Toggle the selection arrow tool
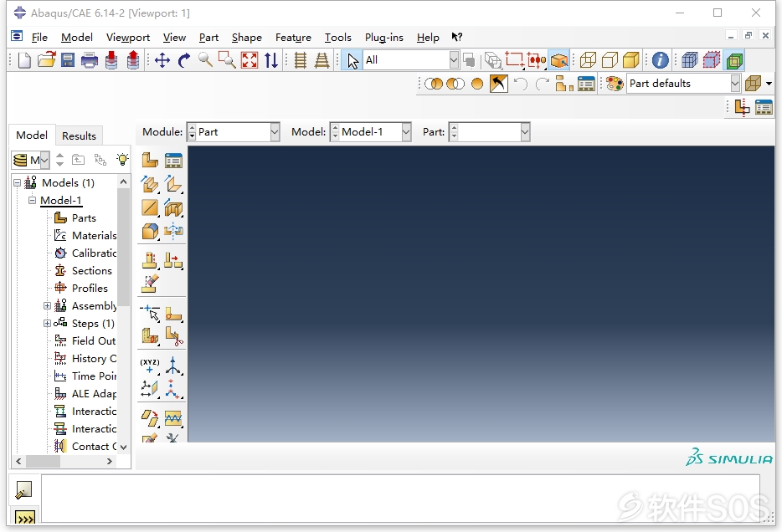782x532 pixels. (352, 60)
